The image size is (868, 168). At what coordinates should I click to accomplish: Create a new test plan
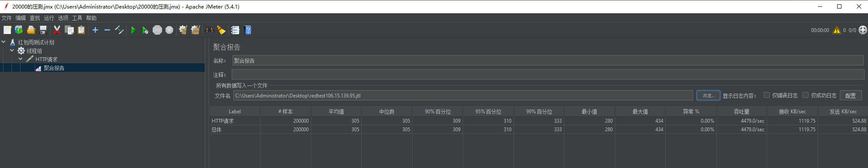(x=7, y=30)
